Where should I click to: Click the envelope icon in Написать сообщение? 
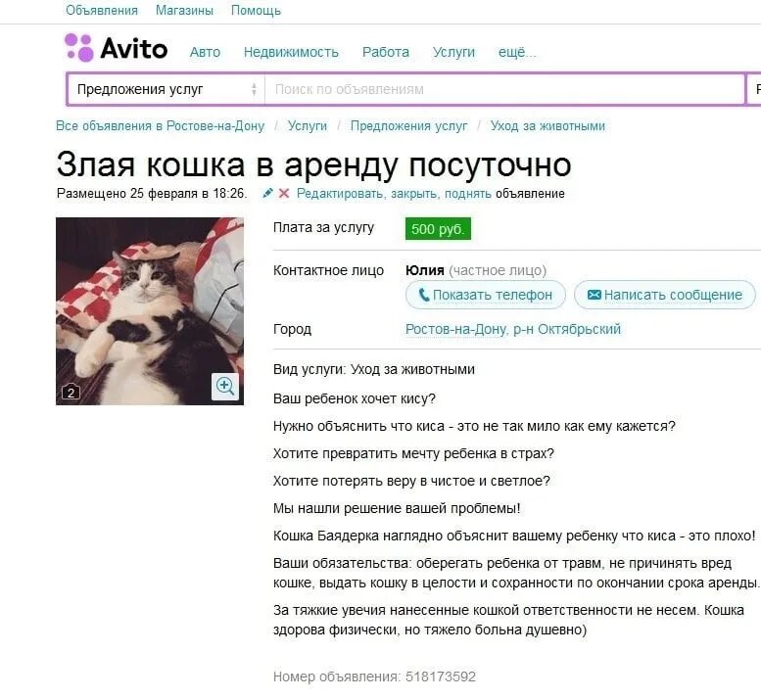click(595, 295)
